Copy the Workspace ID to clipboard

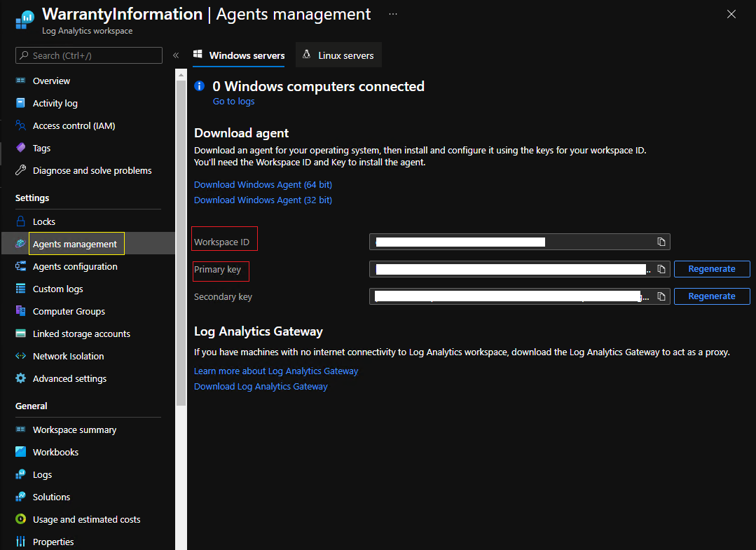tap(661, 242)
